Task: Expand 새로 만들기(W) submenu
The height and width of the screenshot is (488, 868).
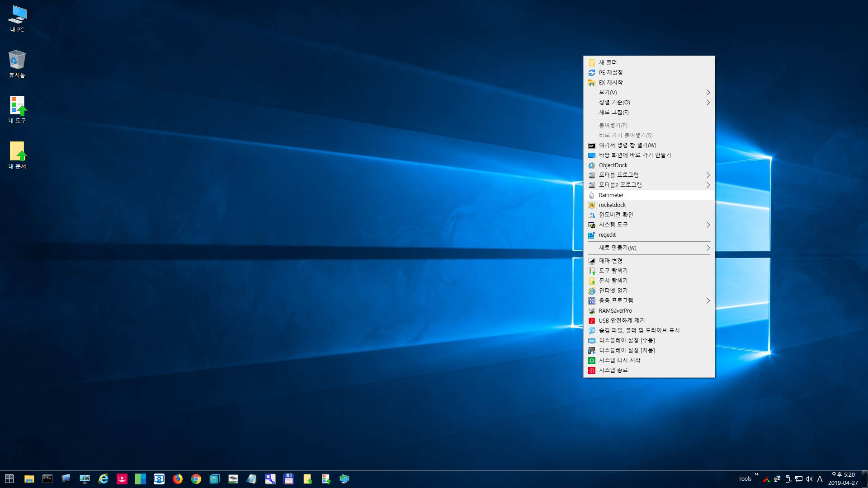Action: point(649,248)
